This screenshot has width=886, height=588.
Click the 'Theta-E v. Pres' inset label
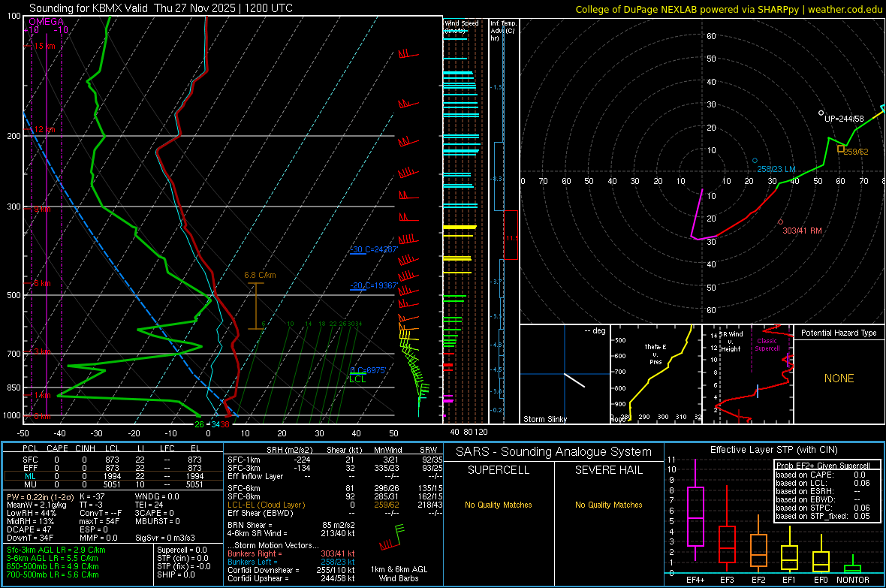[655, 354]
